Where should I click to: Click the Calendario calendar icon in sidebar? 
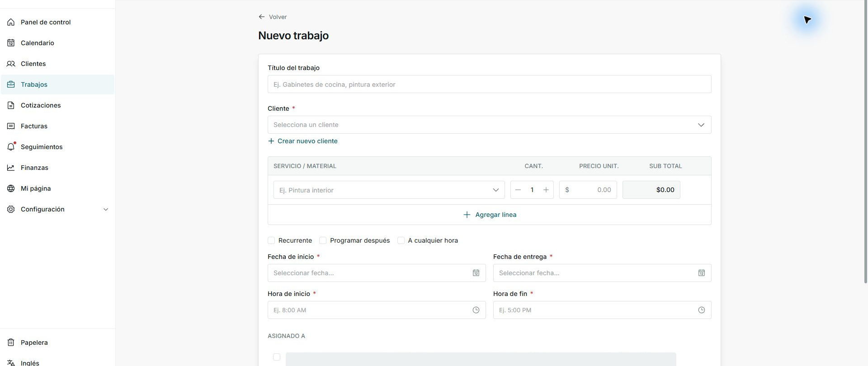tap(11, 43)
